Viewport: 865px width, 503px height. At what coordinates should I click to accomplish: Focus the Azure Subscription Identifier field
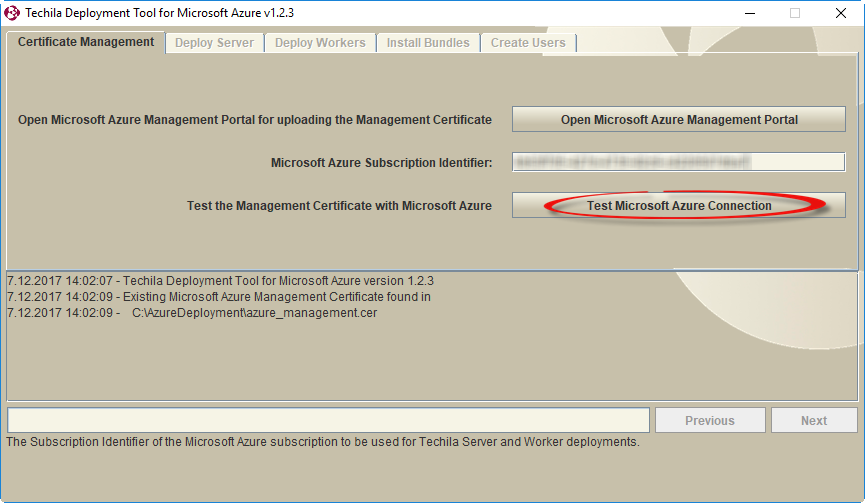point(679,162)
